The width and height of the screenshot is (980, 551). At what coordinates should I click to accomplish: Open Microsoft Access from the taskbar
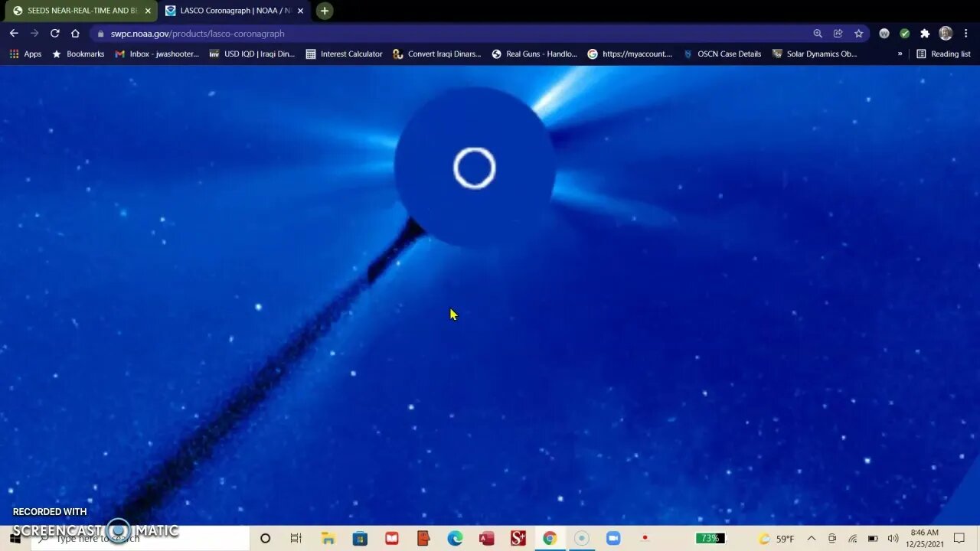(486, 538)
